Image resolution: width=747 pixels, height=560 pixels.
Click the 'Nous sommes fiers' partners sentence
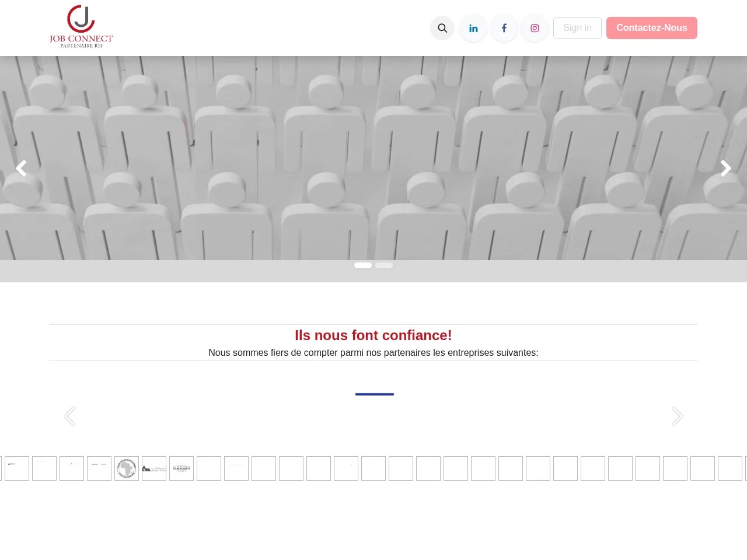373,352
